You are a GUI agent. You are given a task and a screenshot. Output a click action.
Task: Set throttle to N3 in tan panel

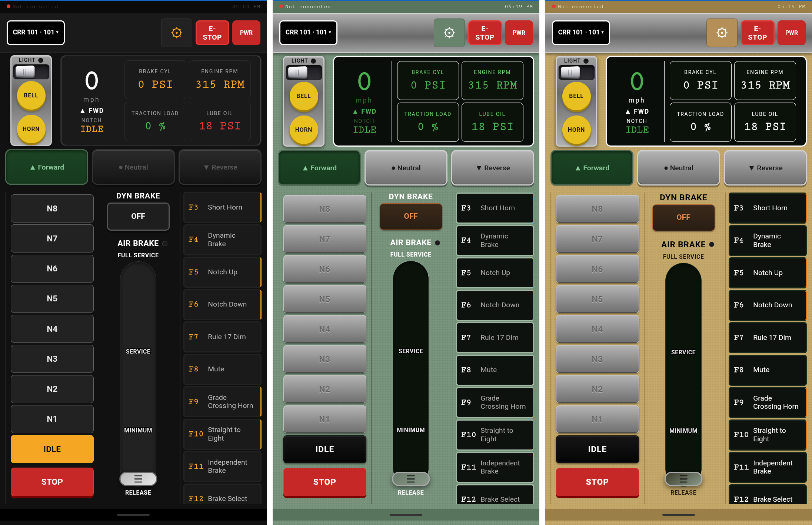click(x=598, y=359)
